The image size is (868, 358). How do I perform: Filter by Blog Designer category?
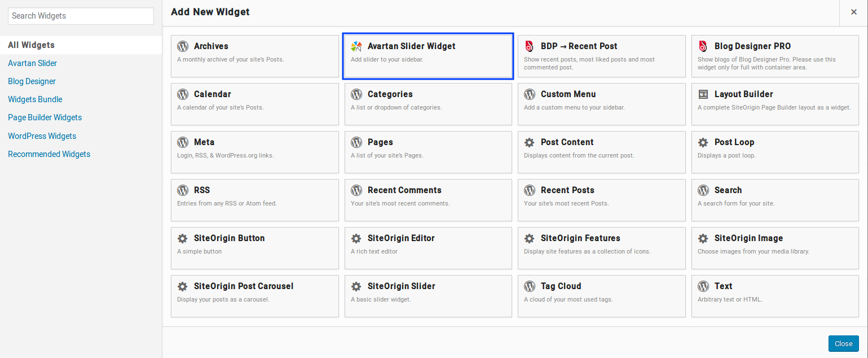[x=32, y=81]
